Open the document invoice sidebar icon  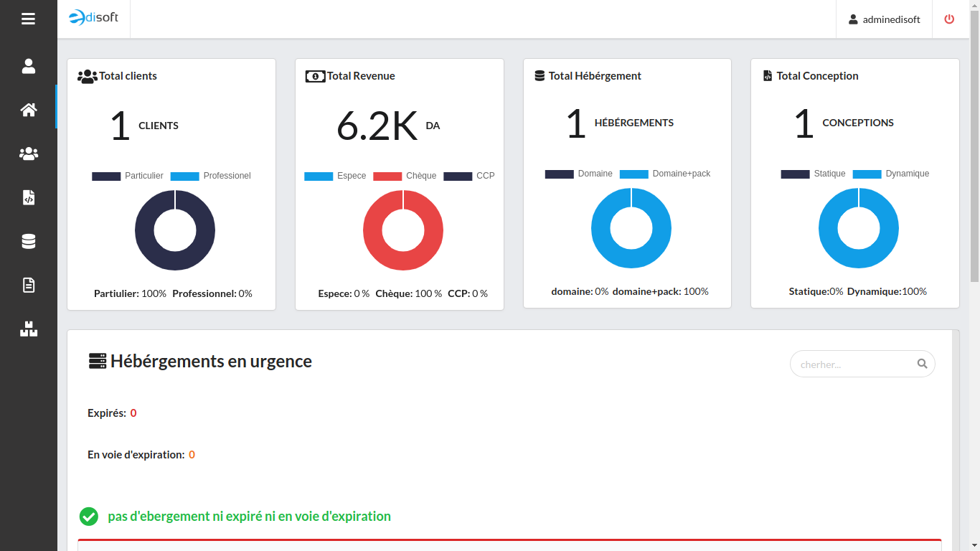pos(28,285)
